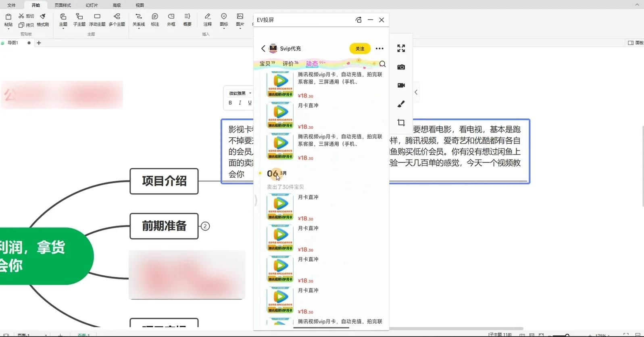Select the 开始 ribbon tab
The width and height of the screenshot is (644, 337).
(x=36, y=5)
